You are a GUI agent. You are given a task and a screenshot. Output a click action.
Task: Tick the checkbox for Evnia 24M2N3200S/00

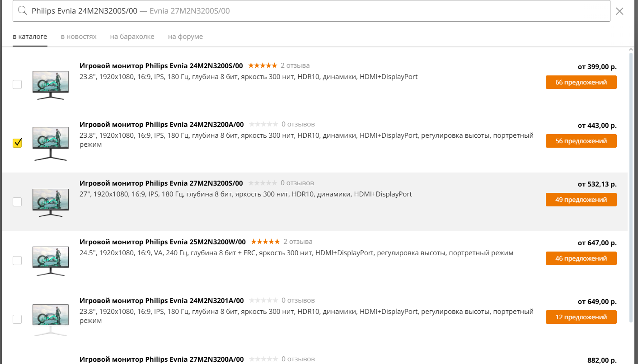pos(17,84)
